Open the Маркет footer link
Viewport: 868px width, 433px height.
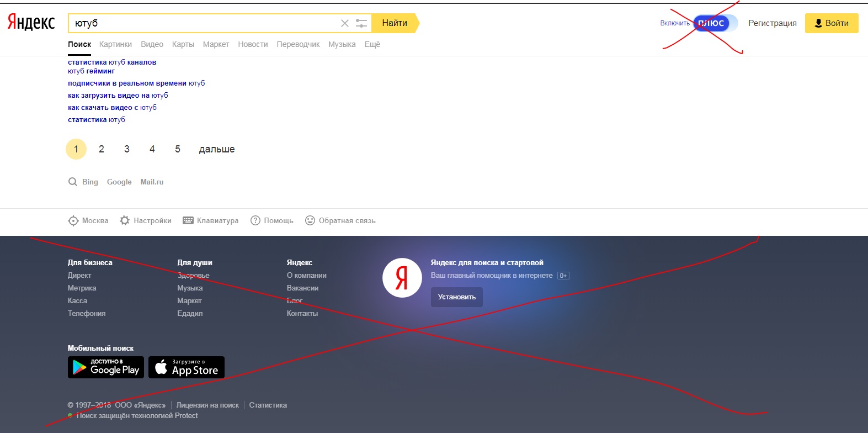[189, 300]
